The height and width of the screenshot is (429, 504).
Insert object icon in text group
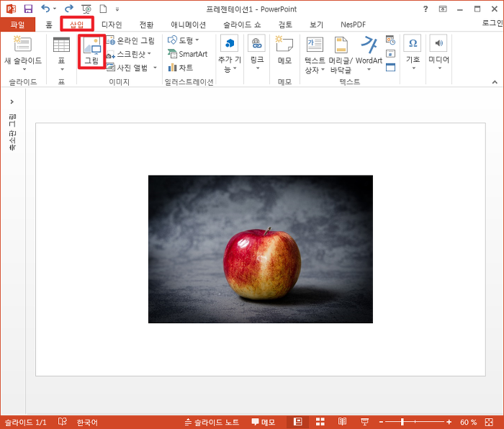[390, 67]
